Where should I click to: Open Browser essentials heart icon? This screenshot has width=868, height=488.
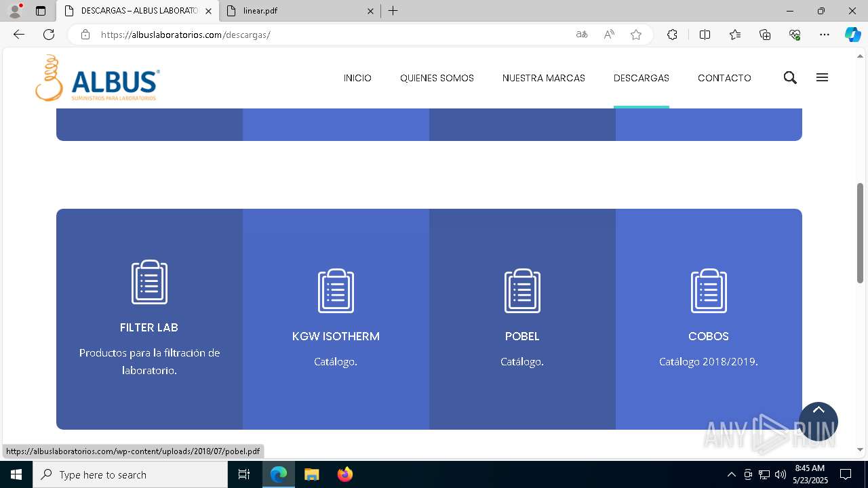795,35
